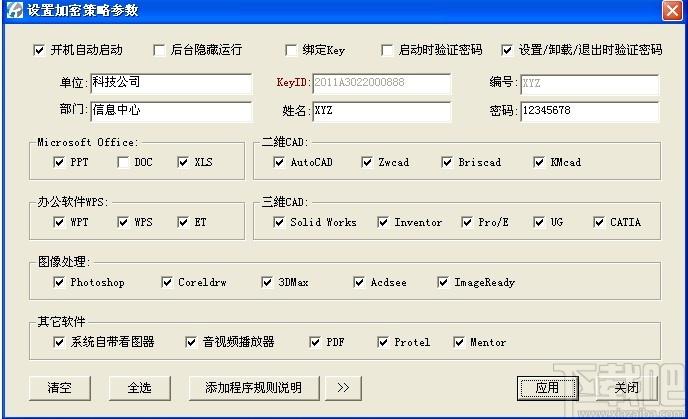
Task: Click the 密码 input field
Action: click(590, 111)
